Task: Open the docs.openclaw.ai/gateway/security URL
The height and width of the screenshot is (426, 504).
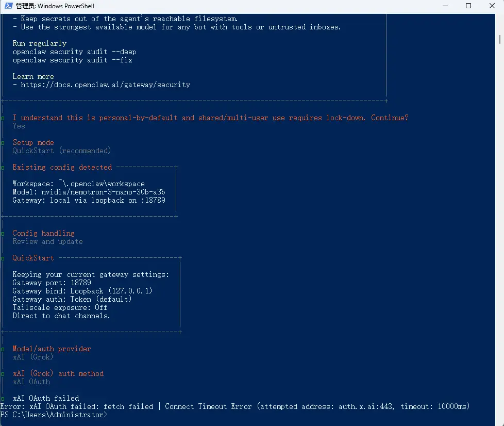Action: [x=106, y=85]
